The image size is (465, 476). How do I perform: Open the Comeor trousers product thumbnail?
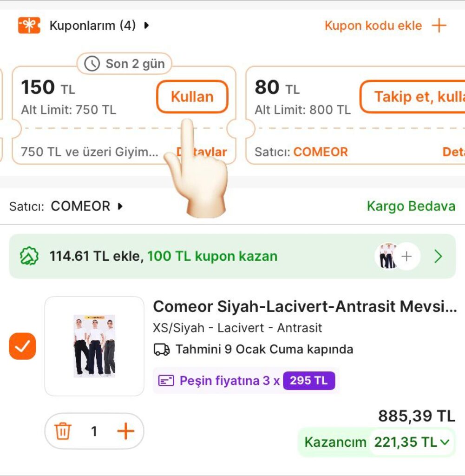94,346
